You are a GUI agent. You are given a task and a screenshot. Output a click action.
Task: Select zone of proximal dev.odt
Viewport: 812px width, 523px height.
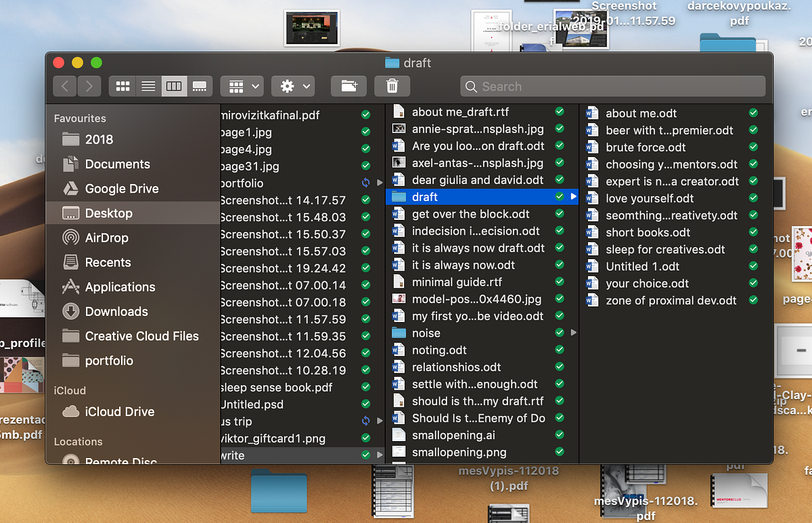676,300
